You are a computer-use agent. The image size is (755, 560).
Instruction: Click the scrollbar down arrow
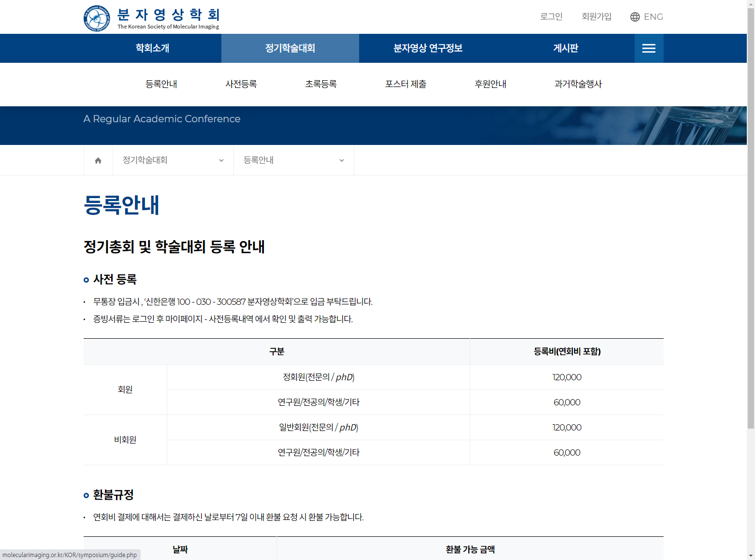pos(751,556)
